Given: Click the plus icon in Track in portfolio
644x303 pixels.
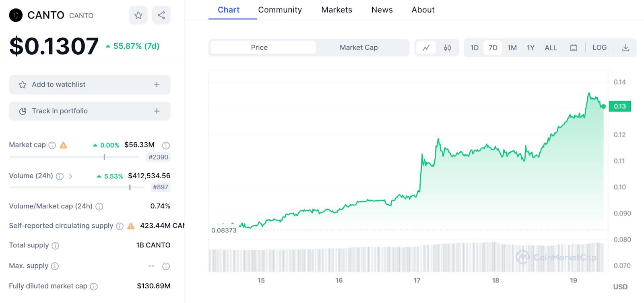Looking at the screenshot, I should point(157,111).
